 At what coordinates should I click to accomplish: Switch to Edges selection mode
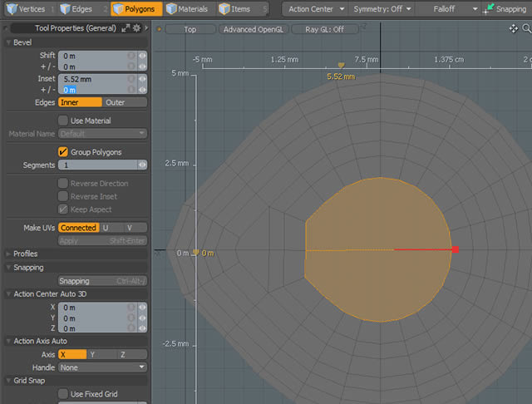point(76,9)
